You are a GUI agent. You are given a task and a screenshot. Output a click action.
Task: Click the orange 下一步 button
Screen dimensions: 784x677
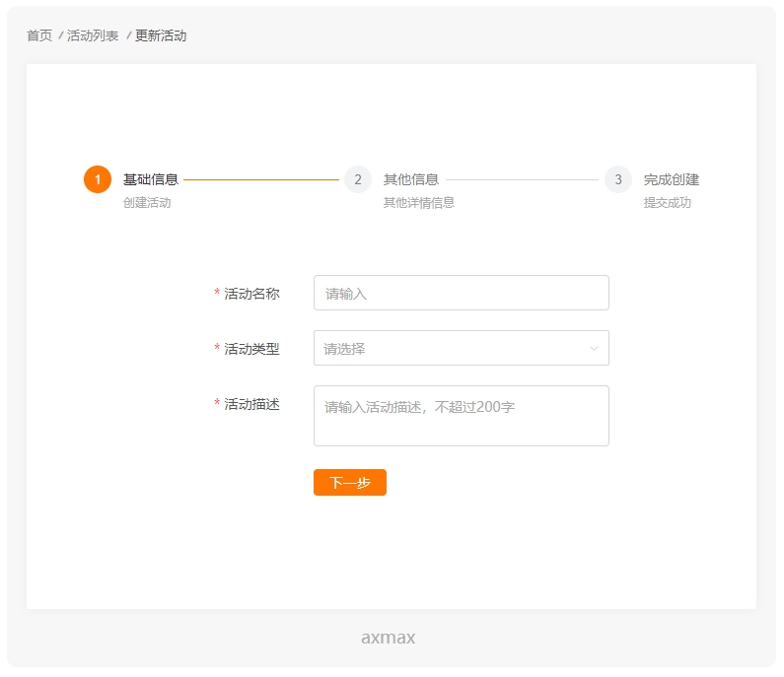[x=350, y=482]
